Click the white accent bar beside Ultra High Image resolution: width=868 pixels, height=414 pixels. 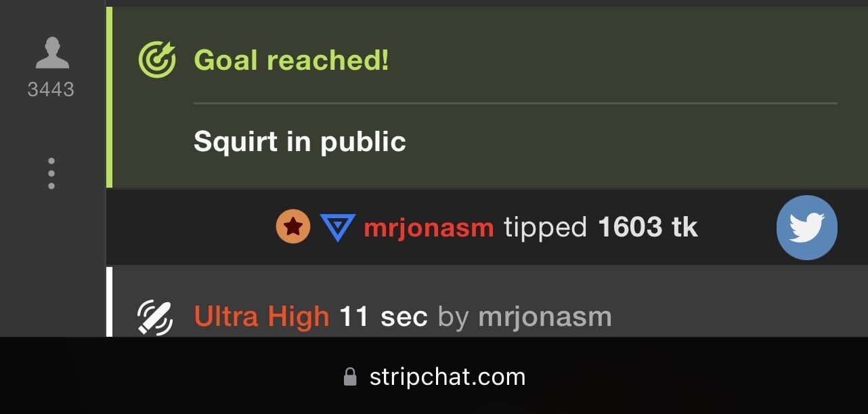(x=109, y=302)
